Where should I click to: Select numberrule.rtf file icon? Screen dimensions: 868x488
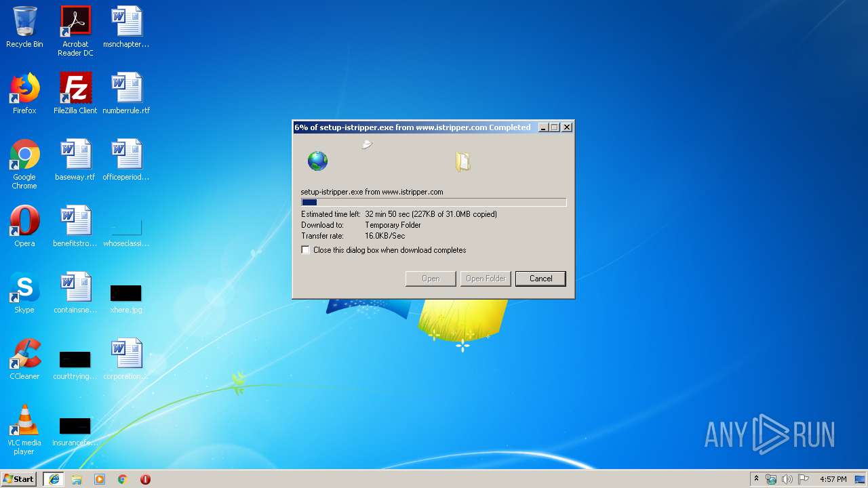[x=126, y=94]
